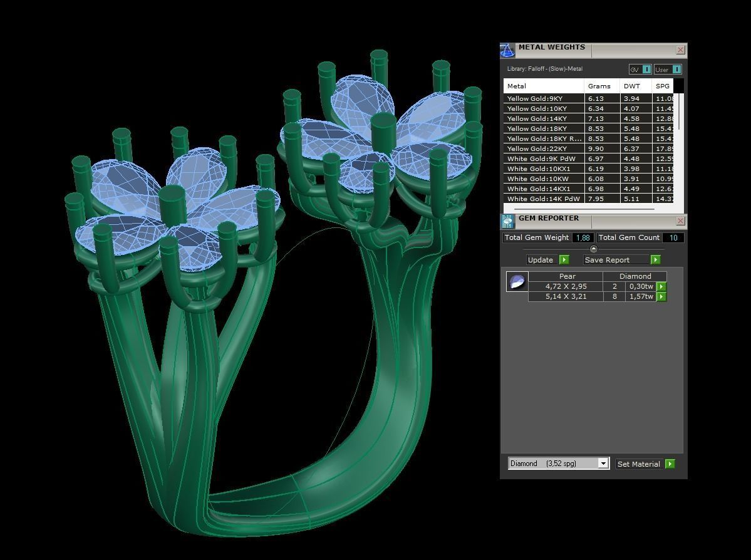Screen dimensions: 751x560
Task: Click the Diamond column header
Action: click(x=635, y=276)
